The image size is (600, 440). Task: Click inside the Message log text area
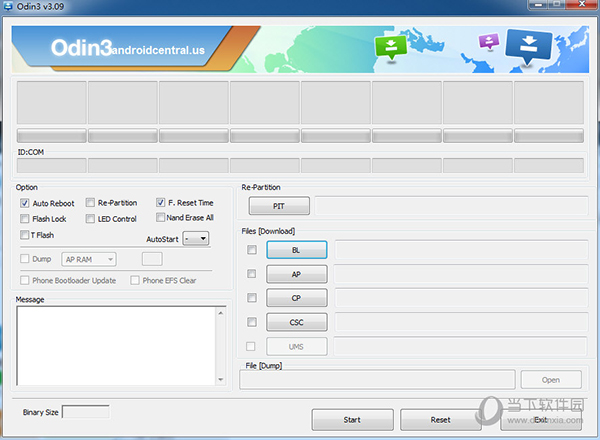(x=115, y=345)
